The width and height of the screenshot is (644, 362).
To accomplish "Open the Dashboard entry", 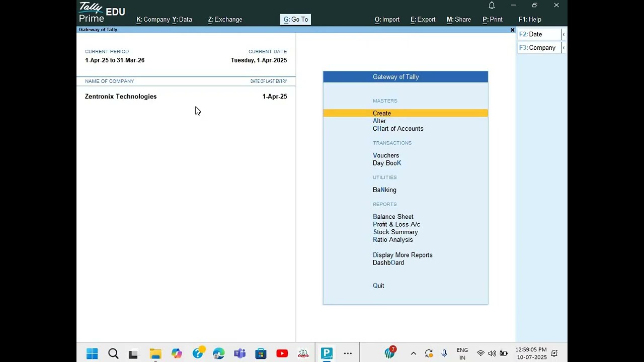I will pyautogui.click(x=388, y=263).
